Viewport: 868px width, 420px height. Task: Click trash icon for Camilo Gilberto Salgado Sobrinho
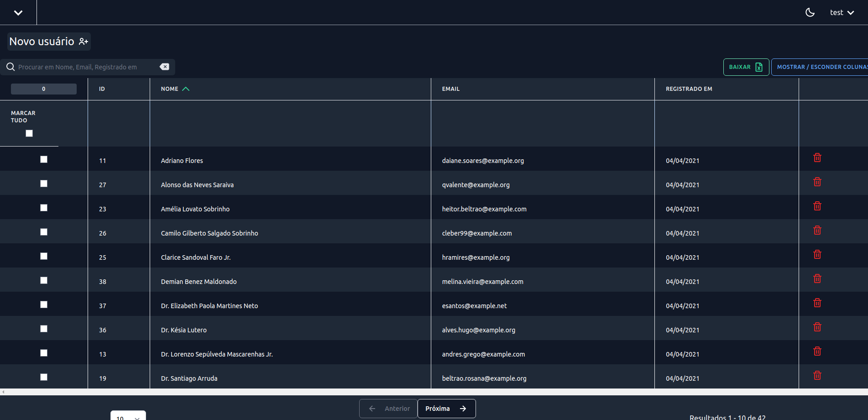pos(817,230)
